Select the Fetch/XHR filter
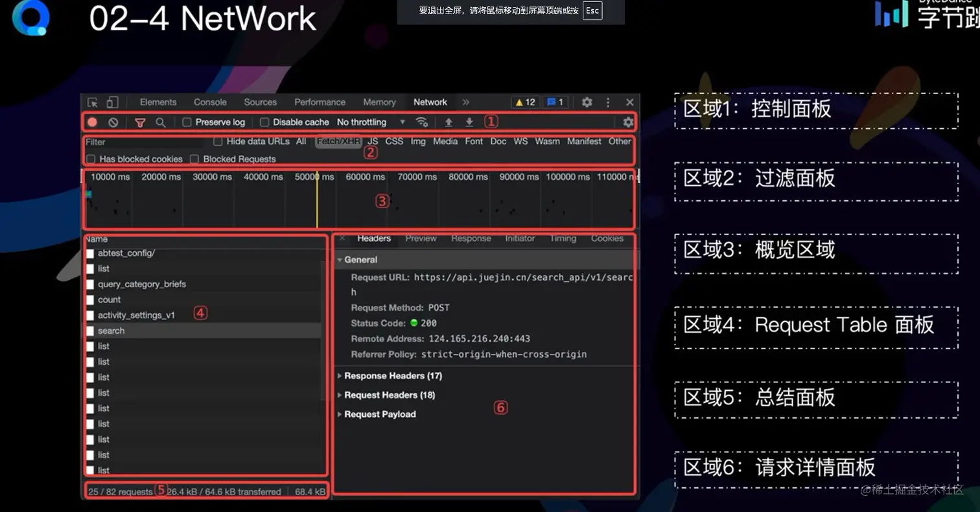 pyautogui.click(x=338, y=141)
